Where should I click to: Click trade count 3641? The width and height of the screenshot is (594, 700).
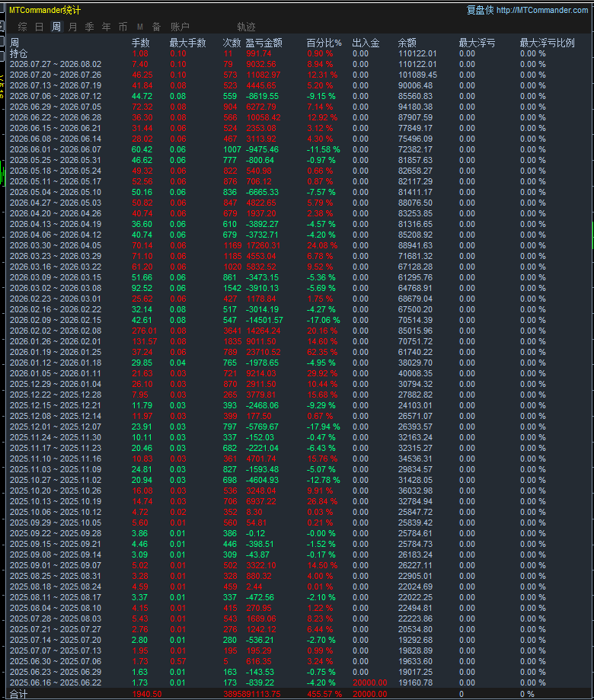232,331
